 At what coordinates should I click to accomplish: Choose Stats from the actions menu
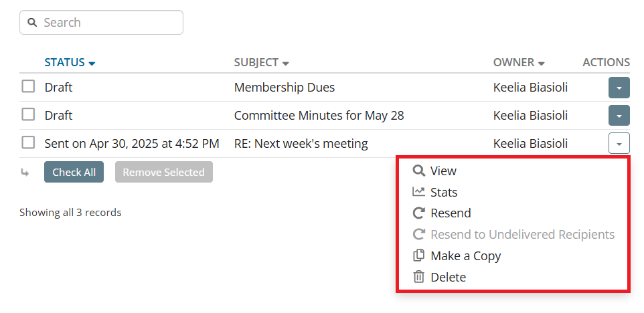coord(444,192)
